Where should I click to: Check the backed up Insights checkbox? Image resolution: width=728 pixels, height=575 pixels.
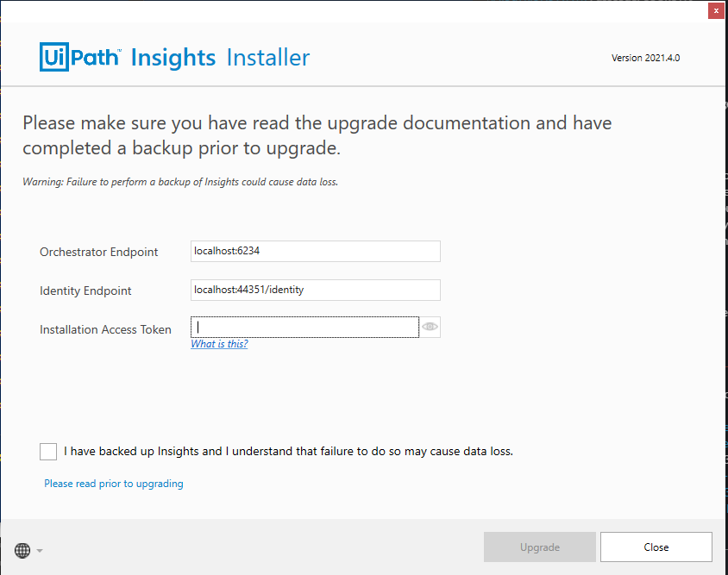coord(48,451)
